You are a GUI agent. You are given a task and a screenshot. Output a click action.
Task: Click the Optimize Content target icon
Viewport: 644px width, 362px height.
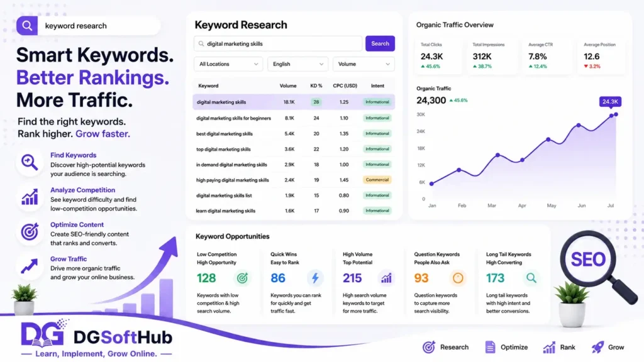[30, 232]
